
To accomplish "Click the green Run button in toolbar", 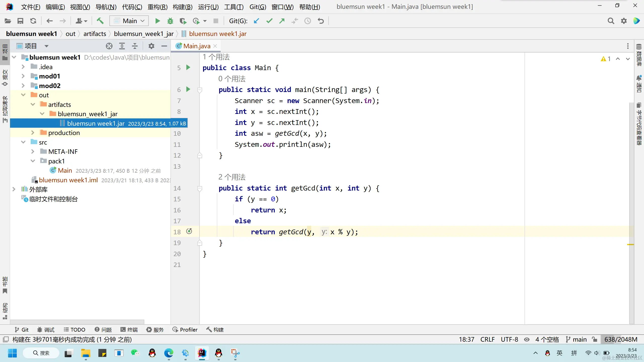I will pyautogui.click(x=157, y=21).
